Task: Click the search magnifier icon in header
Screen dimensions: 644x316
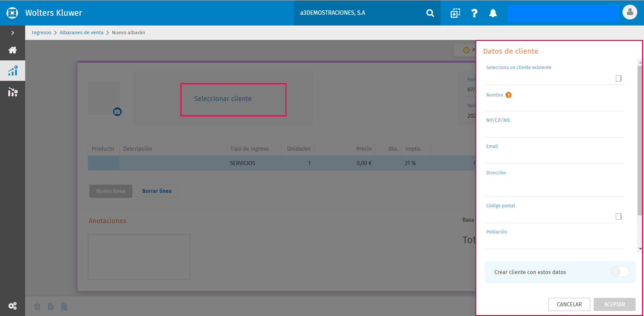Action: pos(430,13)
